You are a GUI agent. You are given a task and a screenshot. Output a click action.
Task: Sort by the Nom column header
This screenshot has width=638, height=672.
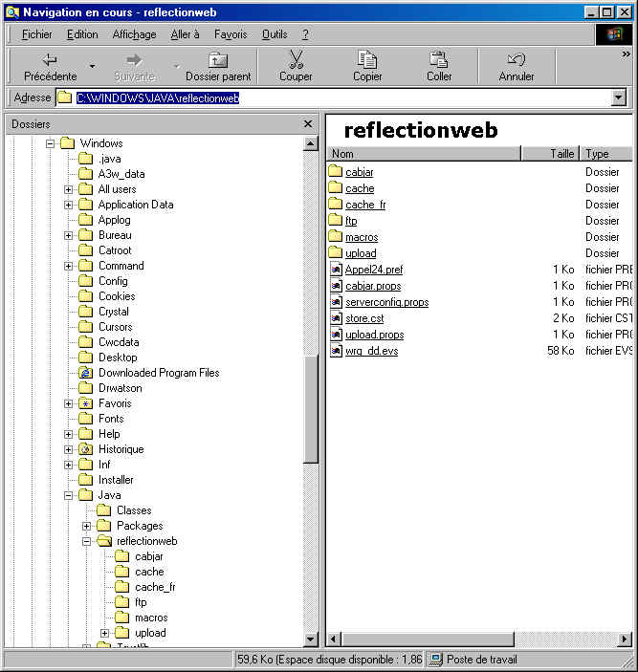[x=424, y=154]
